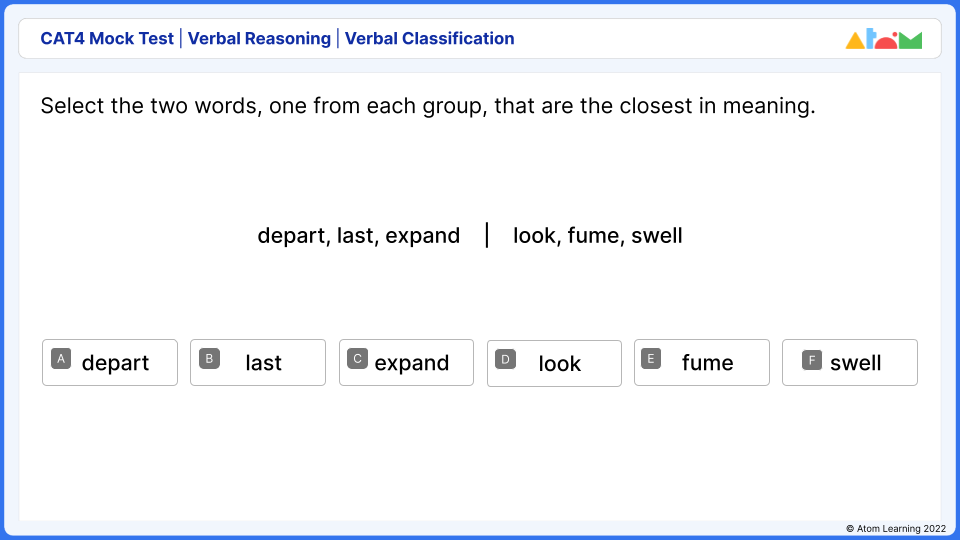Pick the 'expand' answer option

(x=406, y=363)
